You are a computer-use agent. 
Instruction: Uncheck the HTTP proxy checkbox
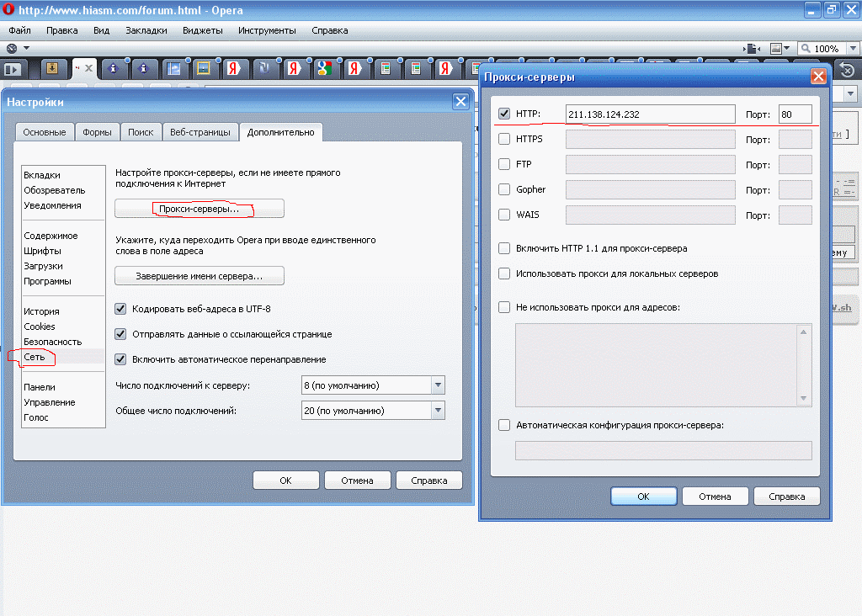pyautogui.click(x=504, y=114)
